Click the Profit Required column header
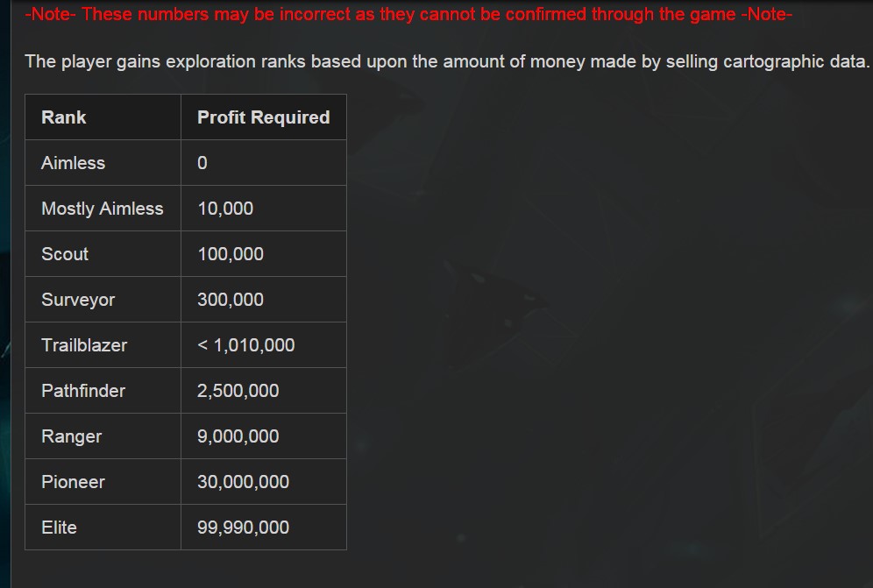Viewport: 873px width, 588px height. click(263, 117)
